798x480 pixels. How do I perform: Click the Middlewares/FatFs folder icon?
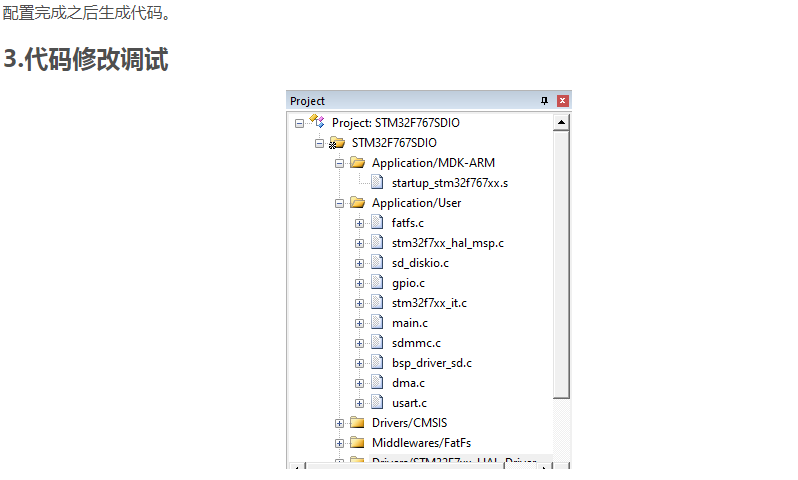(357, 442)
